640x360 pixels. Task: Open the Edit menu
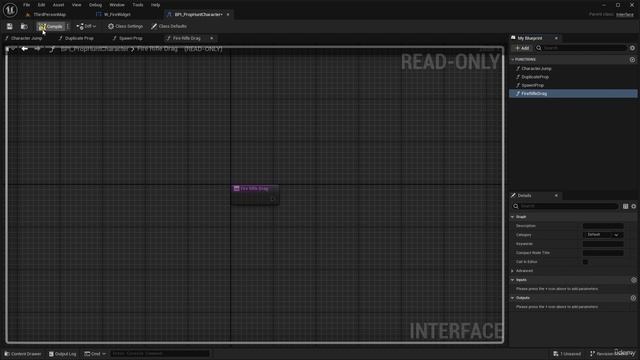(41, 5)
